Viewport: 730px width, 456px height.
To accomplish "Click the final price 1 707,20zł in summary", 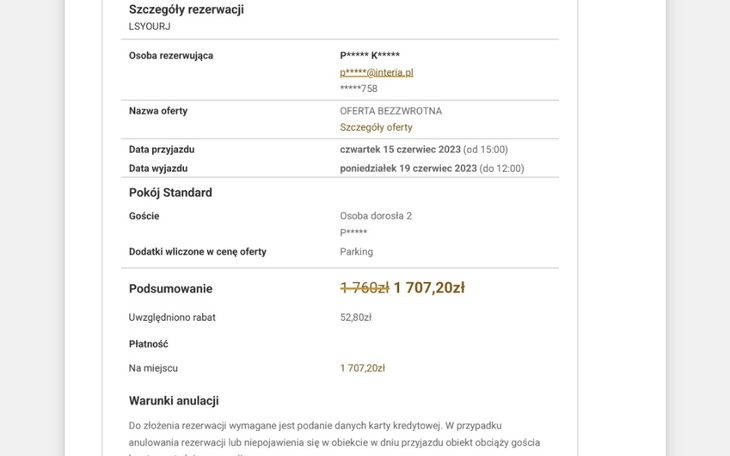I will point(429,288).
